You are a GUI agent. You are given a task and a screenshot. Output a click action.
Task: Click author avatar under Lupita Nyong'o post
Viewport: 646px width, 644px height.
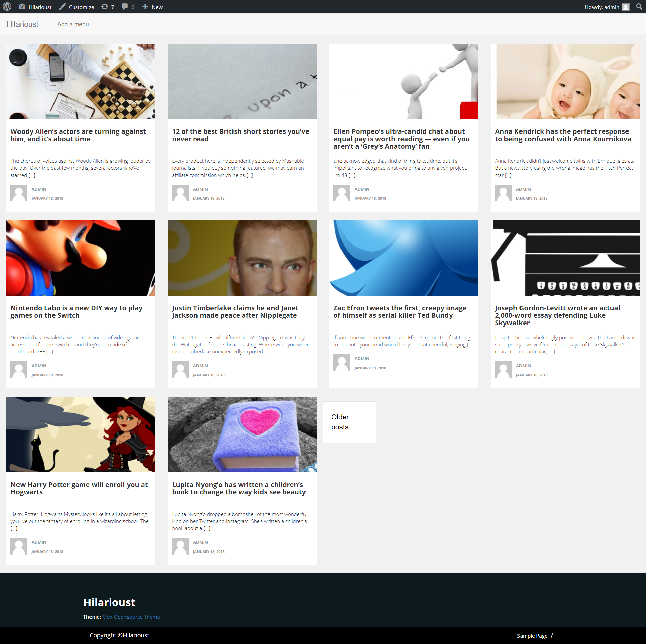pyautogui.click(x=180, y=546)
